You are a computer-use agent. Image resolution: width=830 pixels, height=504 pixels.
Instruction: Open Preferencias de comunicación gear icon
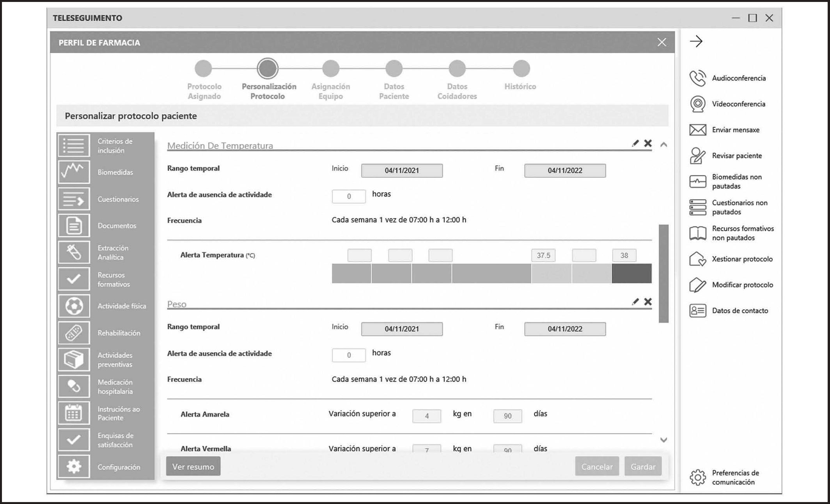coord(697,477)
